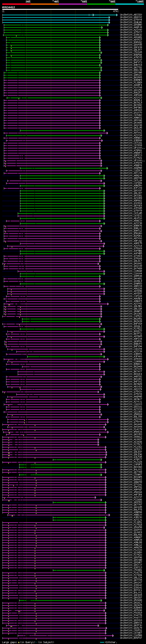The width and height of the screenshot is (146, 644).
Task: Open hit UniRef100_Q9SBN0
Action: point(131,25)
